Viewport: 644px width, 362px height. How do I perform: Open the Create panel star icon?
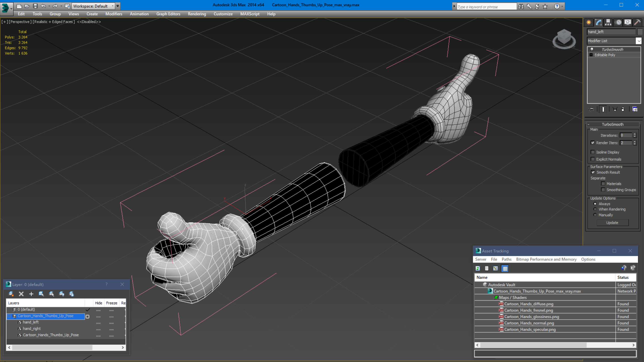click(x=589, y=23)
